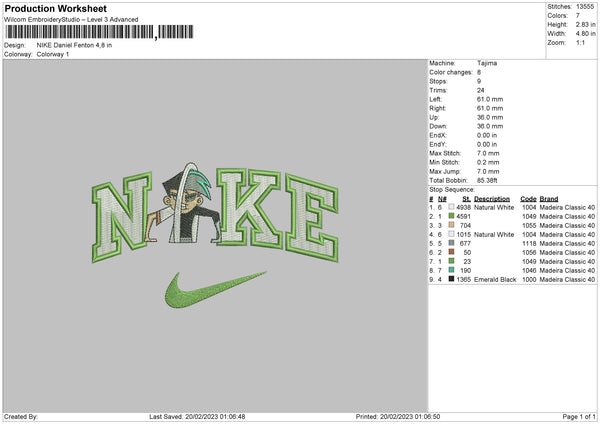Click the green Nike swoosh in the preview

215,290
